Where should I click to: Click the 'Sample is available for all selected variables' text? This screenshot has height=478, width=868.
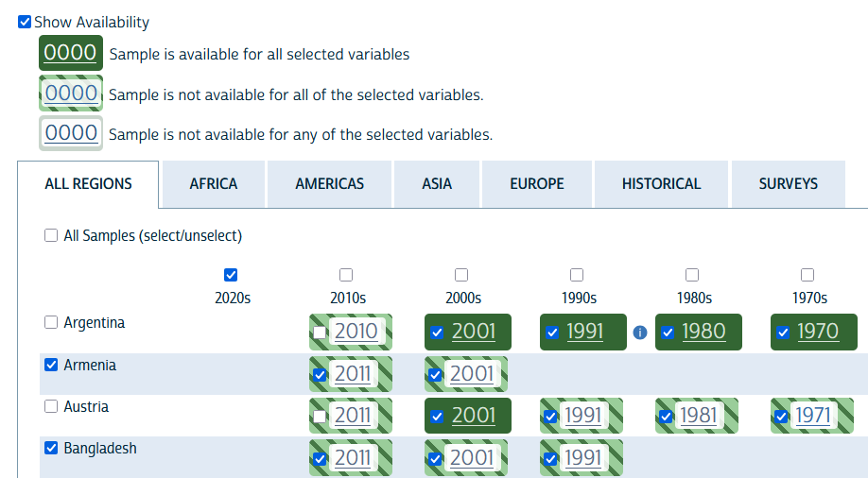(x=259, y=54)
